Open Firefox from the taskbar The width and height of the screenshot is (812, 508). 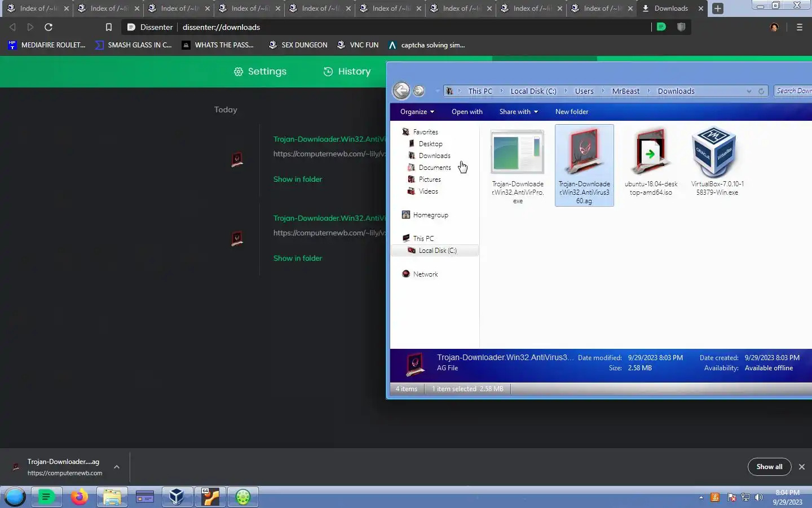(x=79, y=497)
